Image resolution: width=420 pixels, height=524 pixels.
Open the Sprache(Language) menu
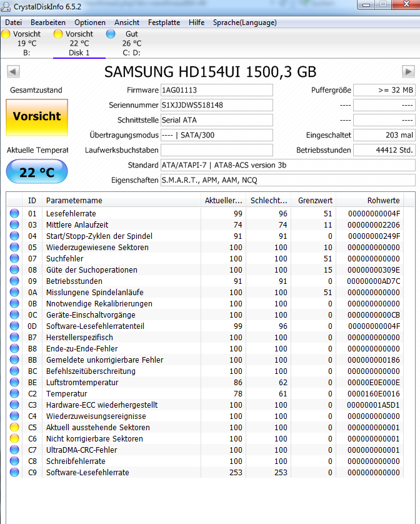(245, 23)
